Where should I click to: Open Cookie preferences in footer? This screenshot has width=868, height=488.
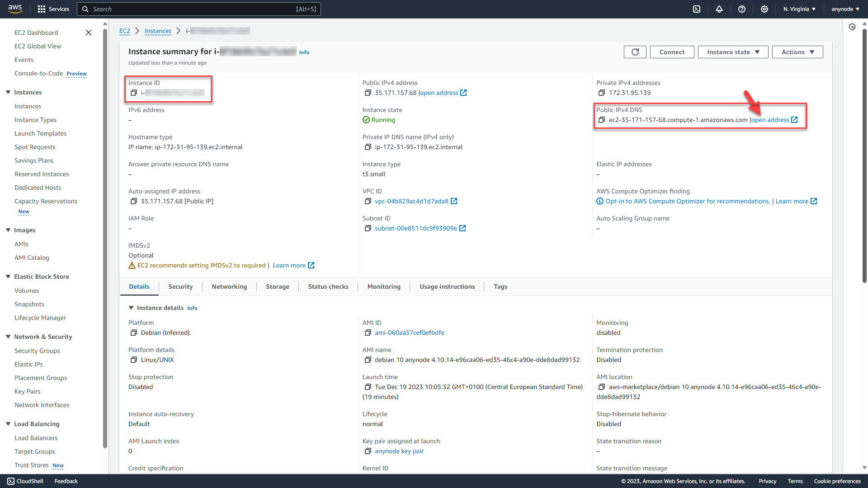(837, 481)
